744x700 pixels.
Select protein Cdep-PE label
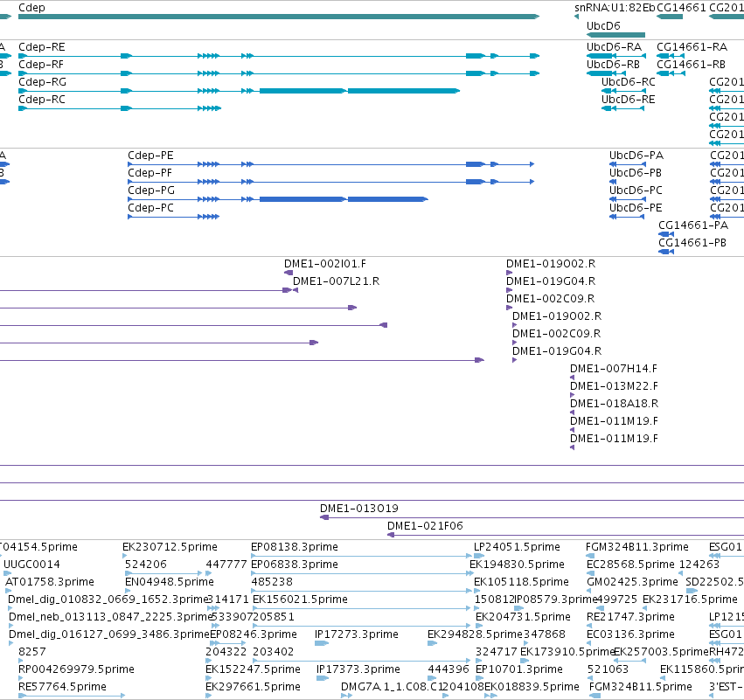(150, 156)
